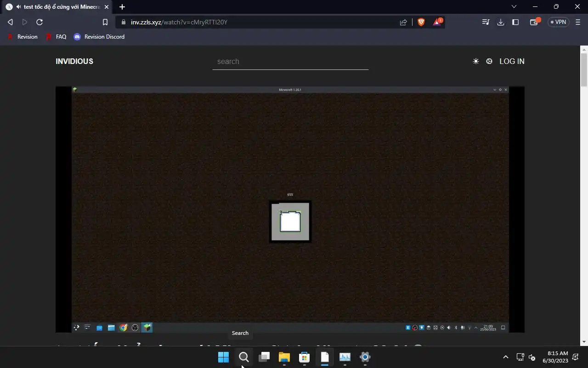Open Invidious preferences gear icon
588x368 pixels.
(x=489, y=61)
